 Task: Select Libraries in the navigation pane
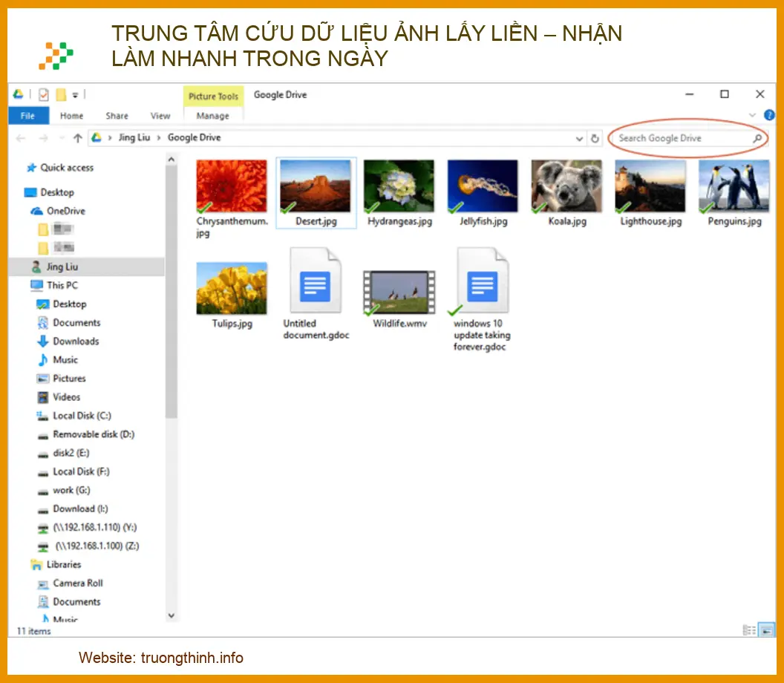(x=56, y=564)
